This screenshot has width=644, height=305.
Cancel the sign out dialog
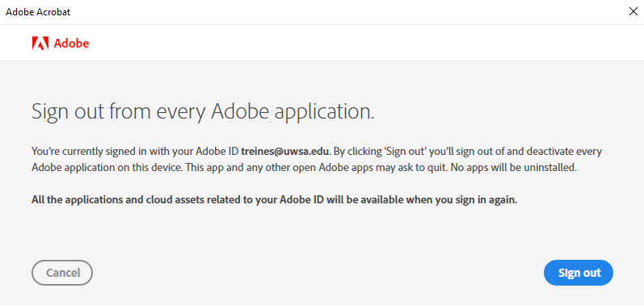(x=62, y=273)
